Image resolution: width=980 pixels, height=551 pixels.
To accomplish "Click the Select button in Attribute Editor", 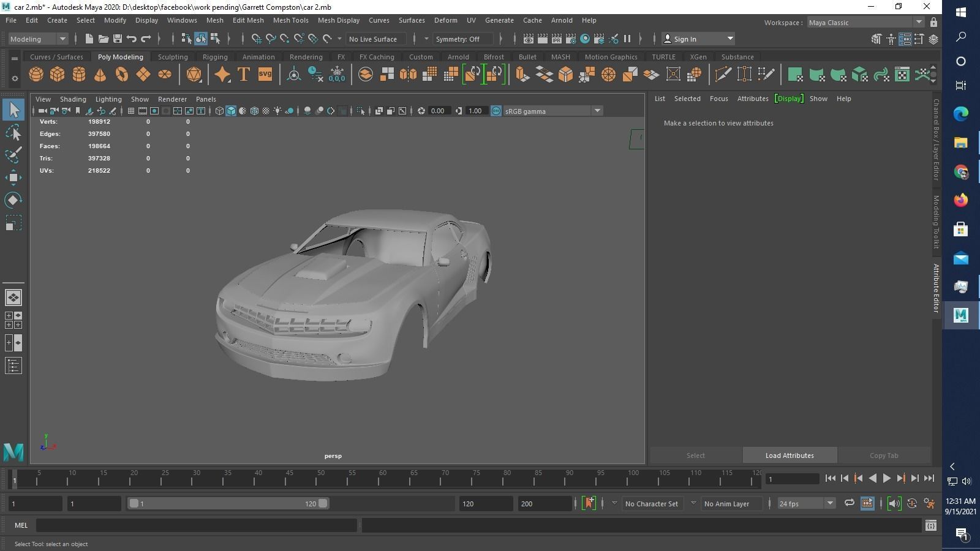I will point(695,455).
